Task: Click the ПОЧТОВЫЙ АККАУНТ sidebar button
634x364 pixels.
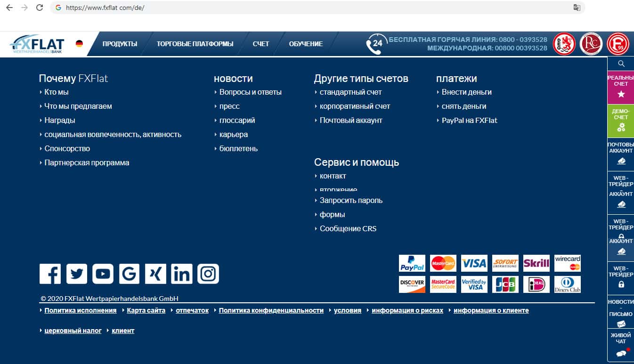Action: [x=621, y=154]
